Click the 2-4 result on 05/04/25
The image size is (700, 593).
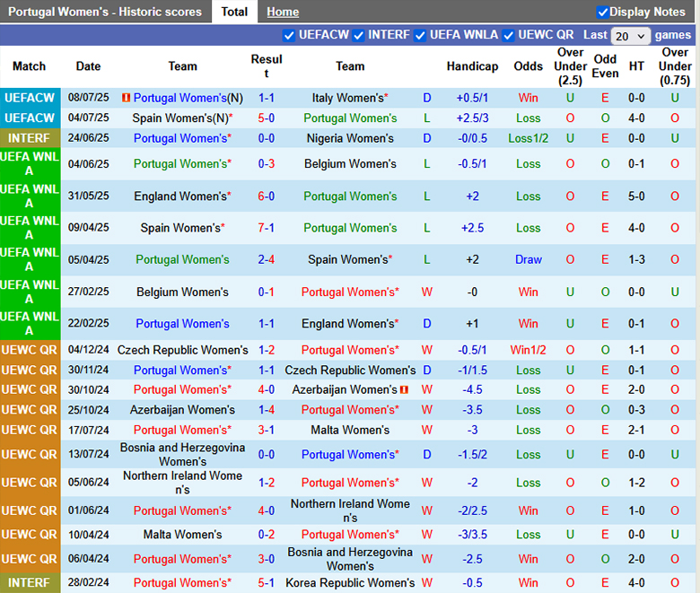(266, 259)
